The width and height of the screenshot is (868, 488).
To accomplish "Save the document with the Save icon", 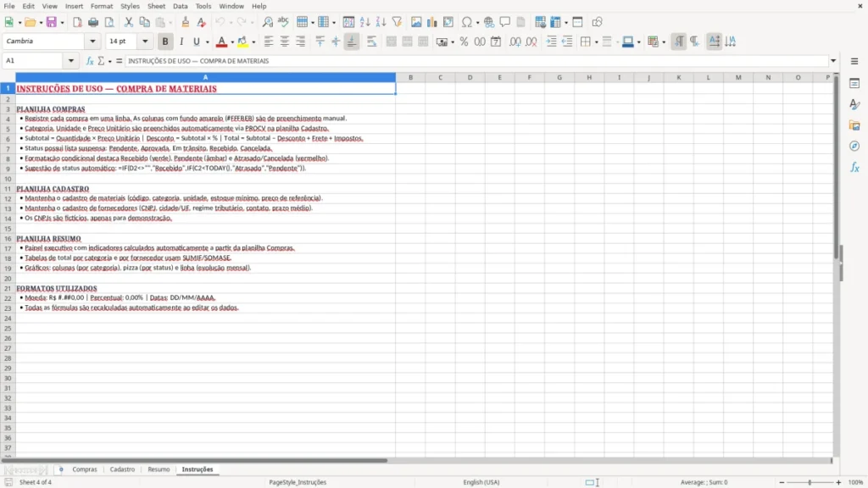I will pos(52,22).
